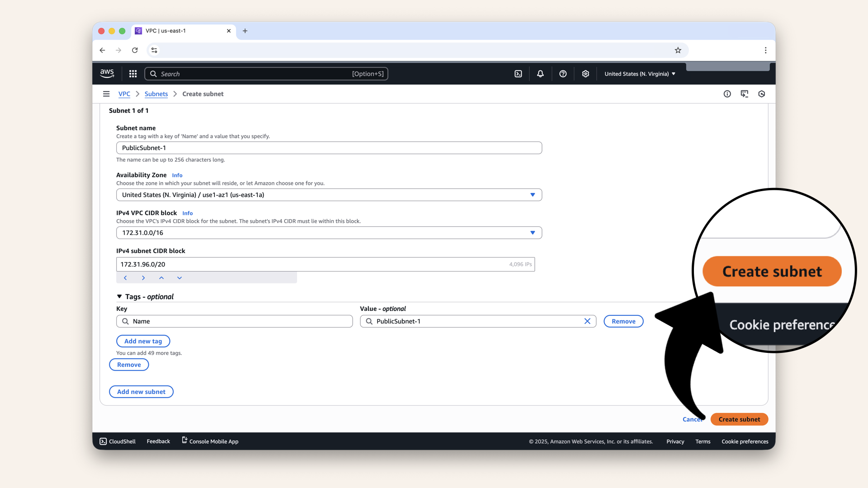Click the page info circle icon
Image resolution: width=868 pixels, height=488 pixels.
coord(727,94)
